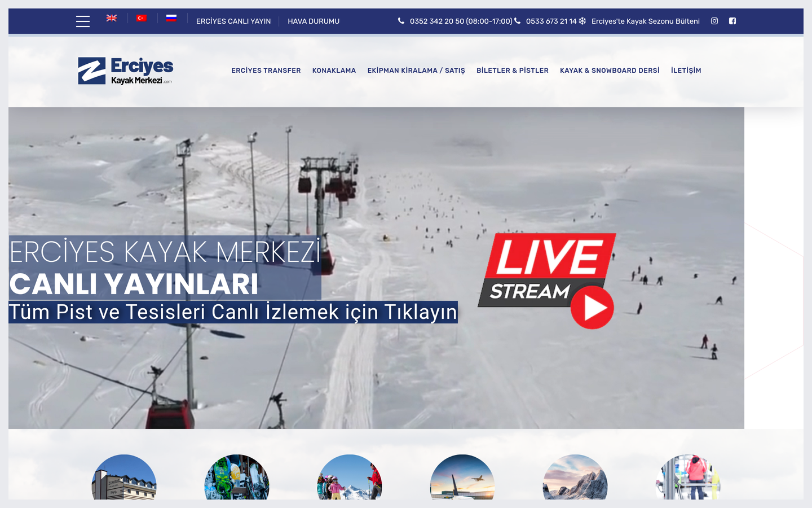Switch language using the UK flag
Image resolution: width=812 pixels, height=508 pixels.
point(112,18)
